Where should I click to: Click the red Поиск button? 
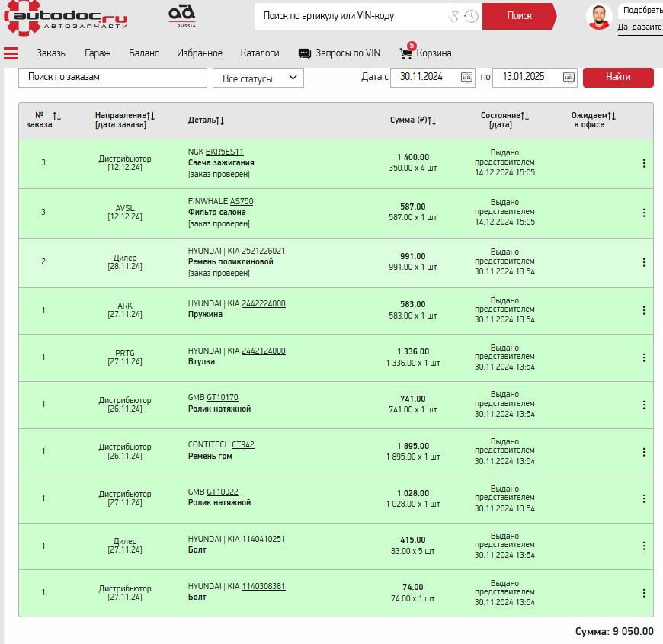[x=519, y=16]
